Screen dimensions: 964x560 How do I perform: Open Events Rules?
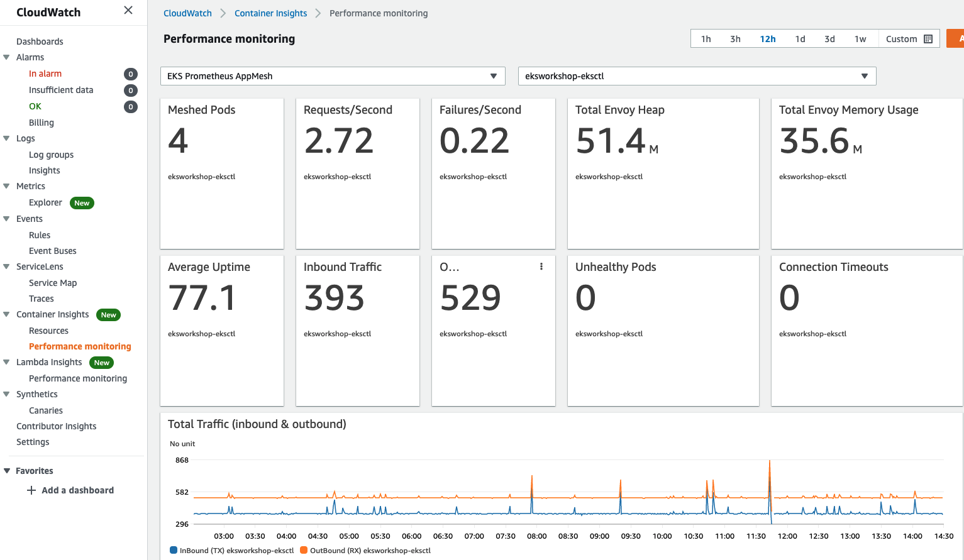pos(40,235)
